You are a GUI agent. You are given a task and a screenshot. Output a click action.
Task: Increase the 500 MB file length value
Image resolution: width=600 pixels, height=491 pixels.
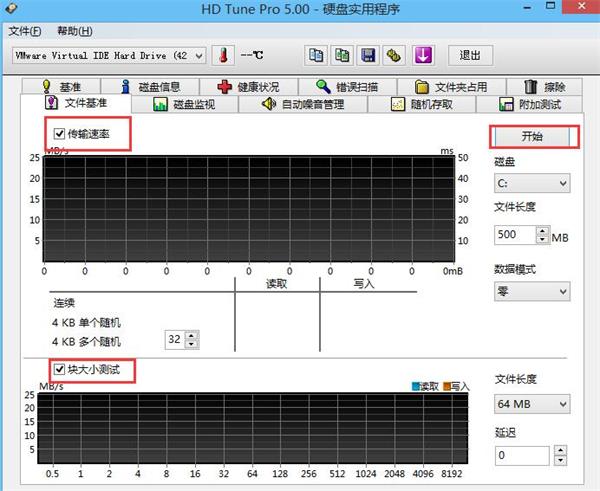[543, 230]
